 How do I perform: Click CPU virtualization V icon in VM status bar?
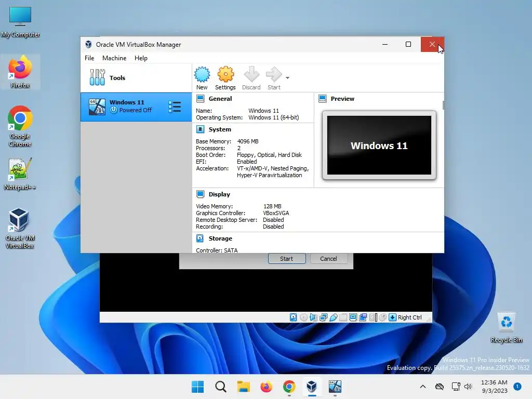coord(373,317)
